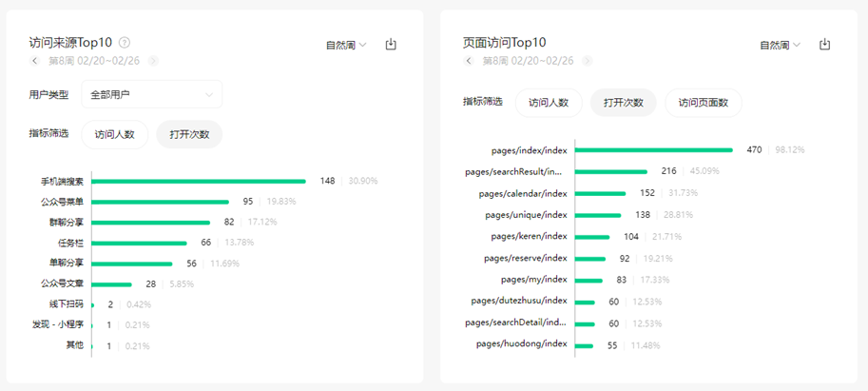This screenshot has width=868, height=391.
Task: Click the 其他 source label
Action: 75,345
